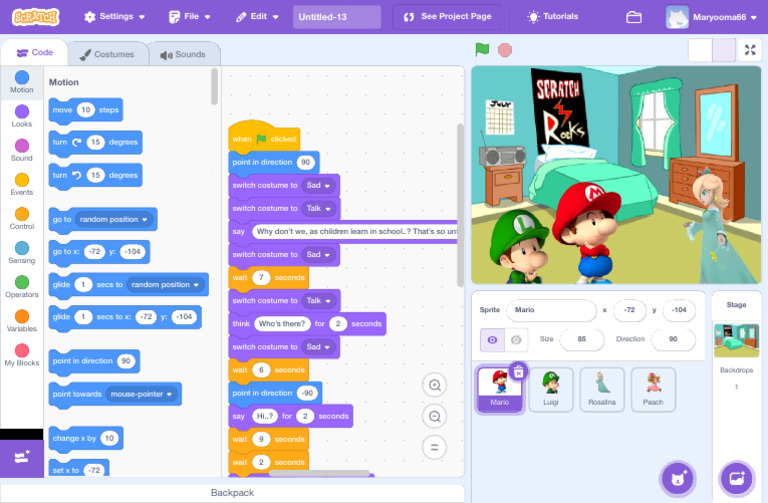Open the My Blocks category
The width and height of the screenshot is (768, 503).
22,355
